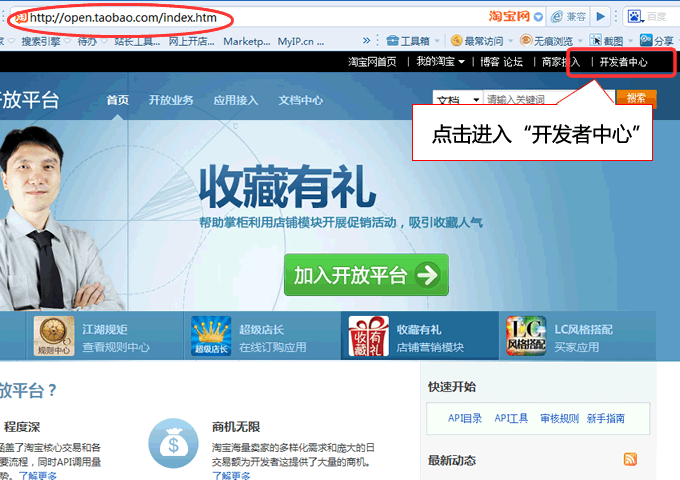Click the 工具箱 toolbox icon
The height and width of the screenshot is (480, 680).
[x=392, y=41]
